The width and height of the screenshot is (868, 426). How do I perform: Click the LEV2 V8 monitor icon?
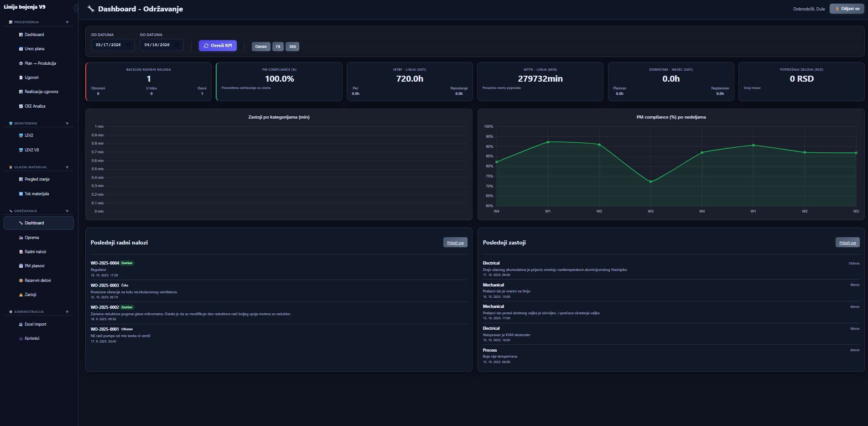coord(21,150)
